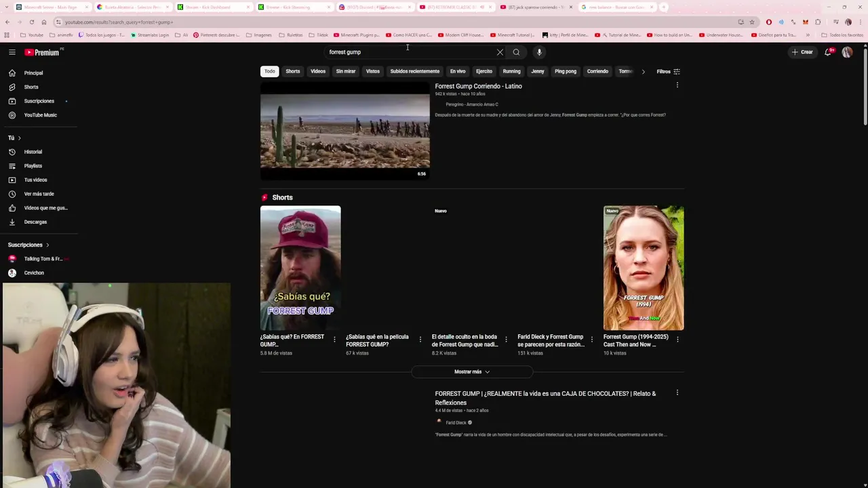Select the Ping pong filter chip
The height and width of the screenshot is (488, 868).
pyautogui.click(x=566, y=71)
